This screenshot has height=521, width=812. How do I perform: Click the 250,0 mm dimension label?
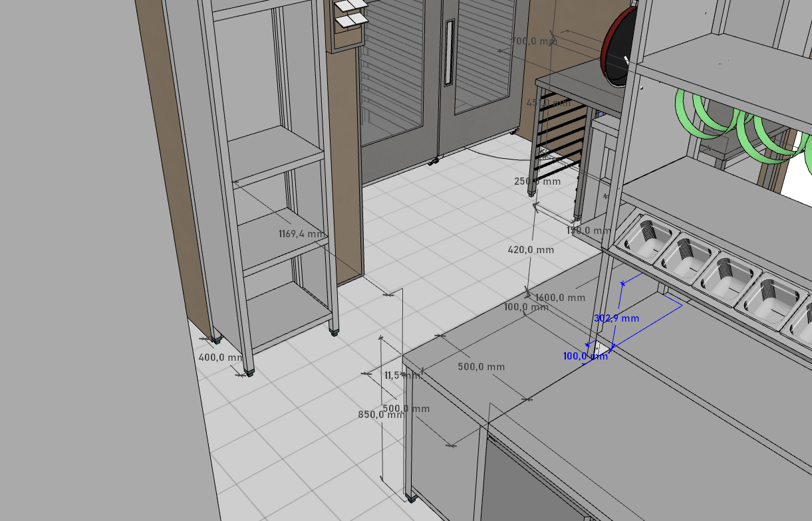point(537,181)
